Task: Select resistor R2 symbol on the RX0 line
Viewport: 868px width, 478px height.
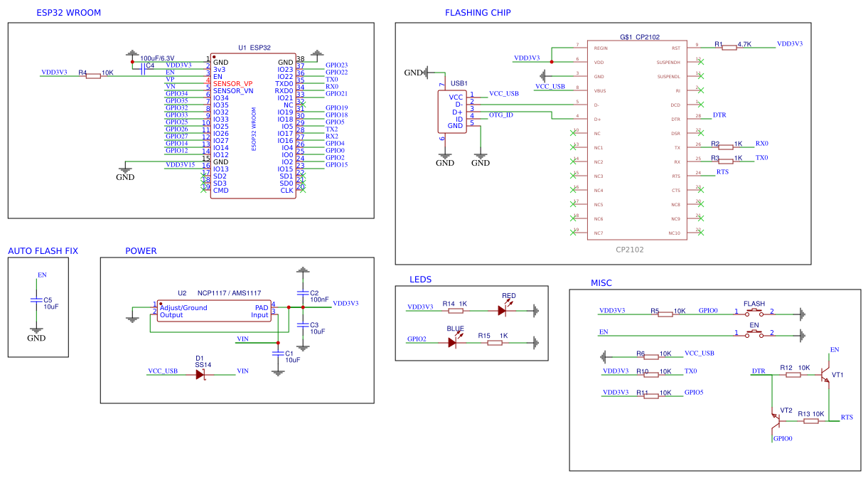Action: pyautogui.click(x=725, y=147)
